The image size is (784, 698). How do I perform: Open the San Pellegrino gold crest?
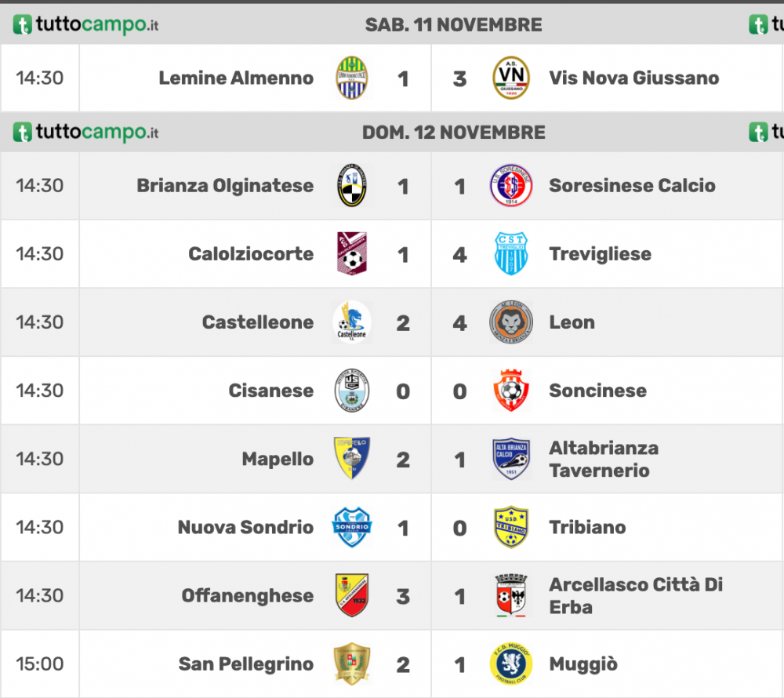pyautogui.click(x=351, y=663)
